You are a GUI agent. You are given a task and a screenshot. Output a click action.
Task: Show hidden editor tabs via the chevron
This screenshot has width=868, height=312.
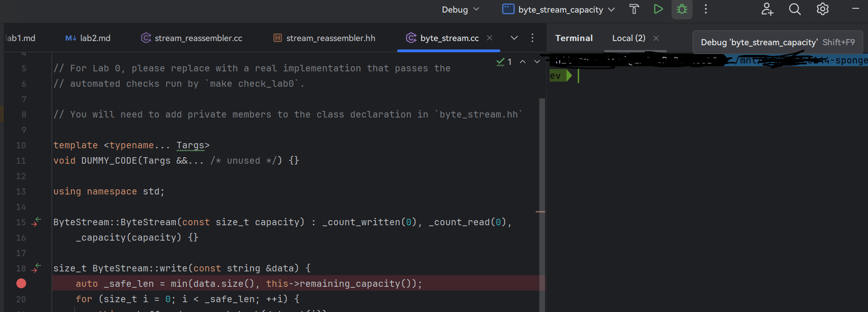click(514, 38)
